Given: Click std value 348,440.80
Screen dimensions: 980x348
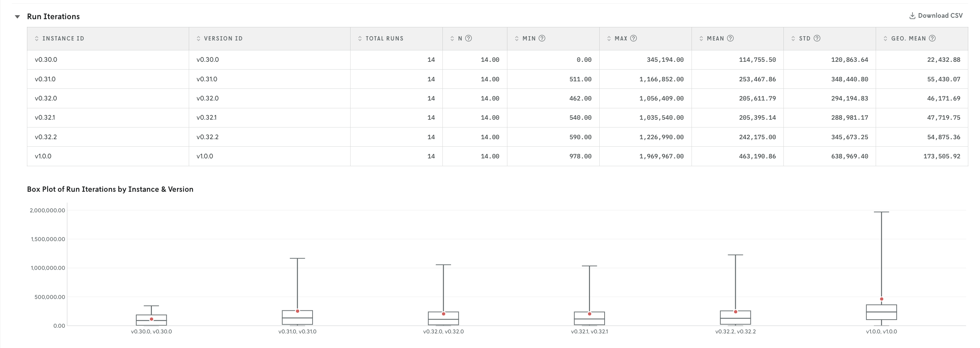Looking at the screenshot, I should 849,79.
